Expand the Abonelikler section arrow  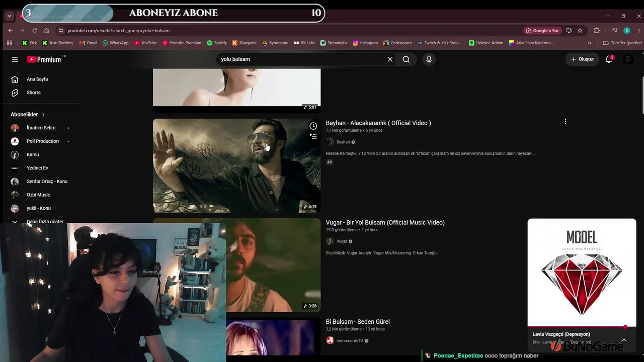pos(43,115)
